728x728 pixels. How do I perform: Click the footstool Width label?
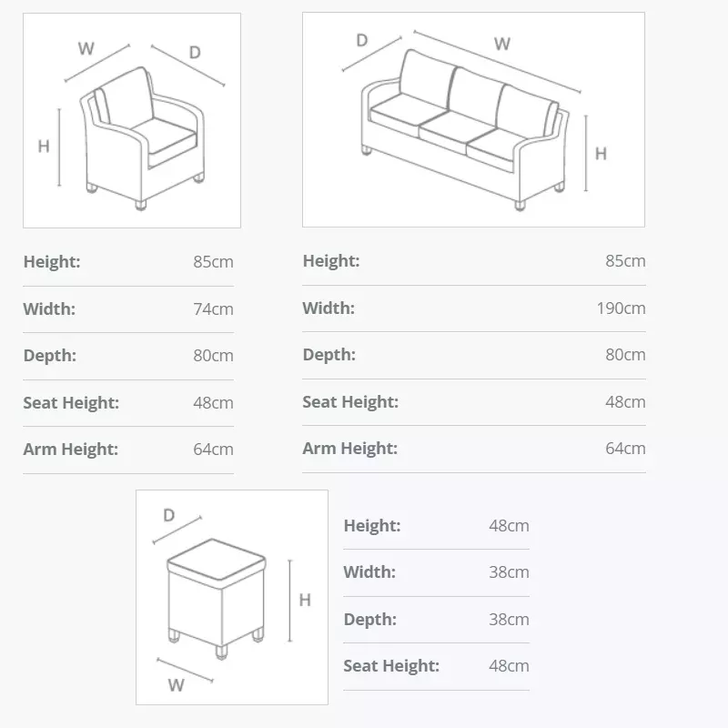[x=369, y=572]
